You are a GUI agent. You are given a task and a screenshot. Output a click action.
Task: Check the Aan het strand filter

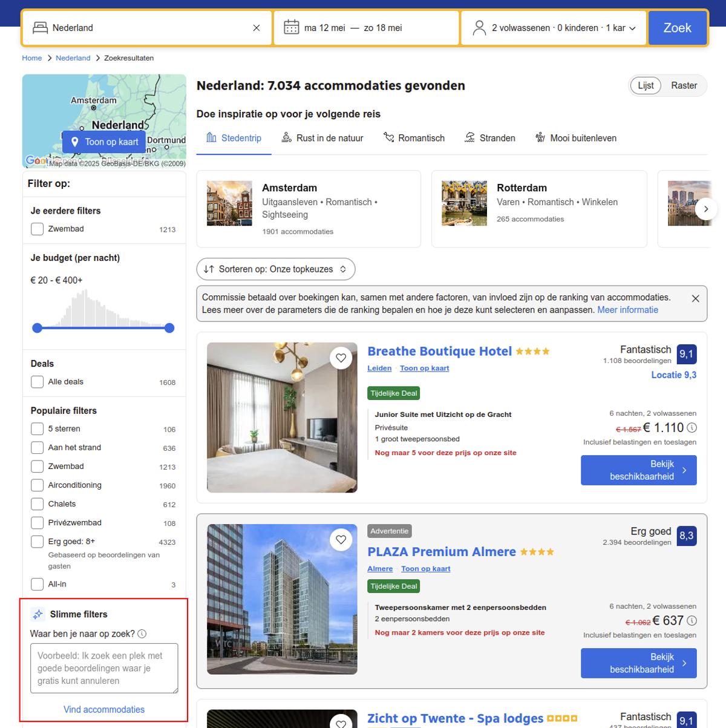click(x=37, y=448)
